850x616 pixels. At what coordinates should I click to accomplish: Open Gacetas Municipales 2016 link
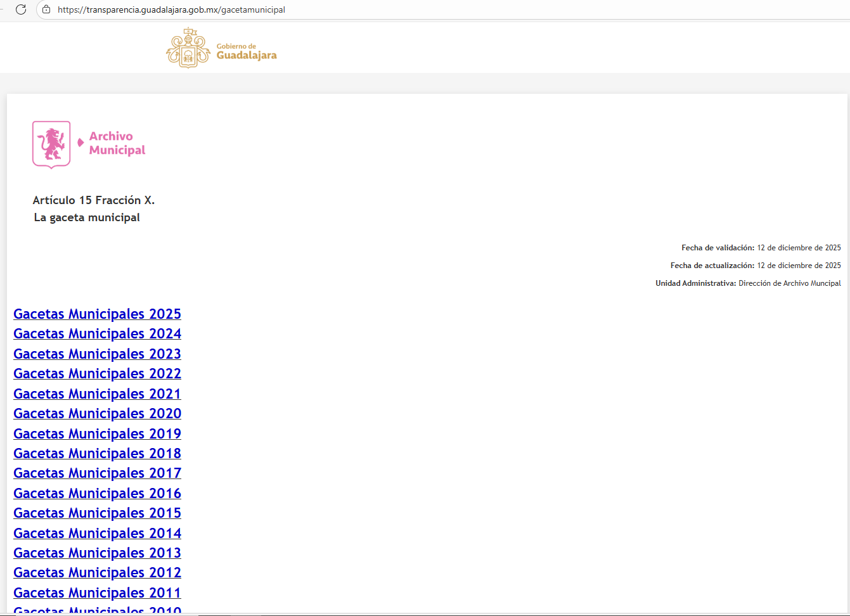[x=97, y=493]
